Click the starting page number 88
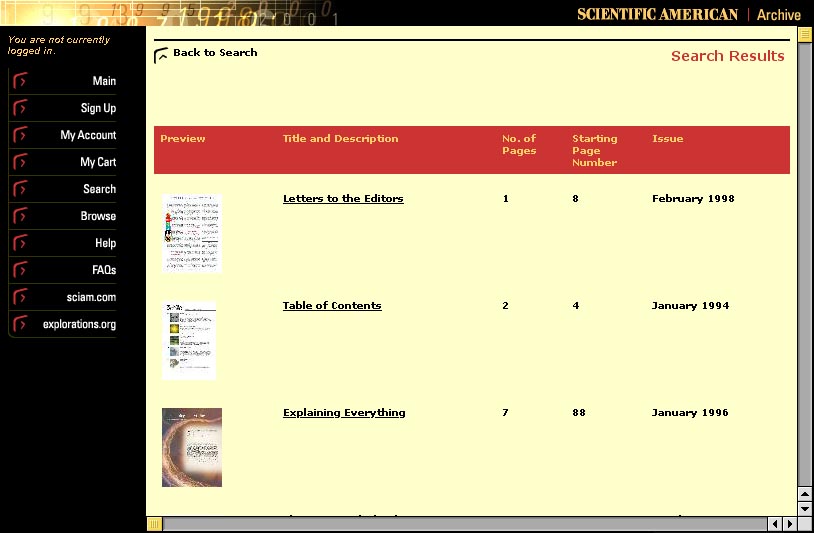 point(579,413)
